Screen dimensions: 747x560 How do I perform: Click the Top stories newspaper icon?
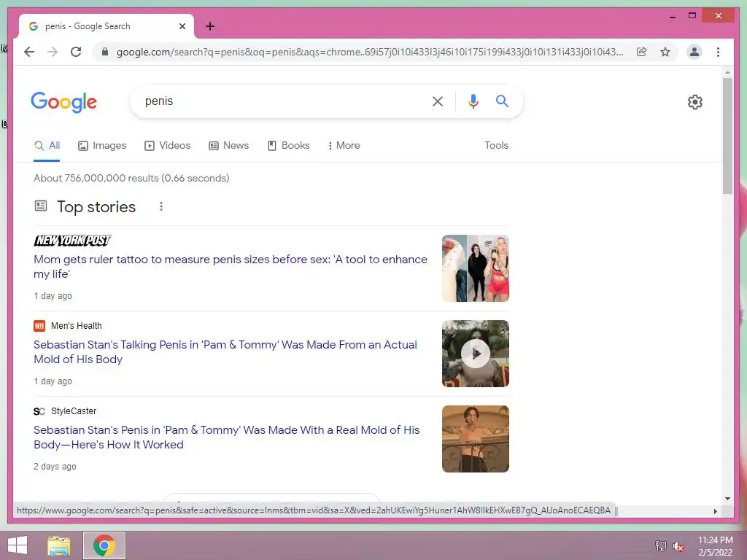[41, 206]
